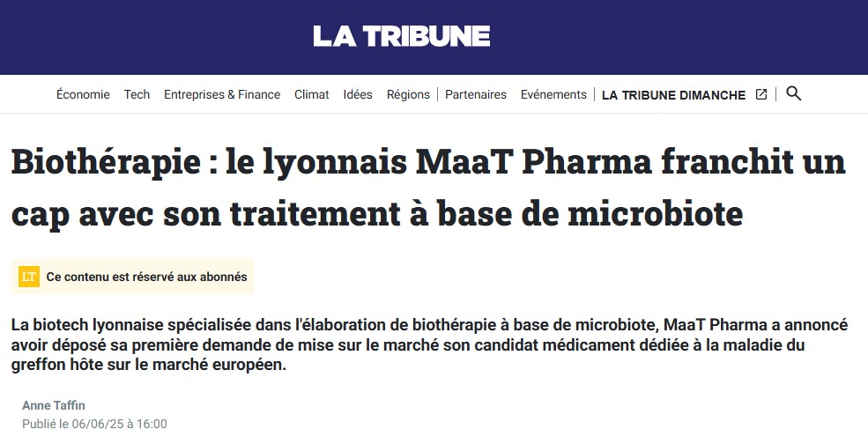This screenshot has height=444, width=868.
Task: Open the search magnifier icon
Action: [x=793, y=93]
